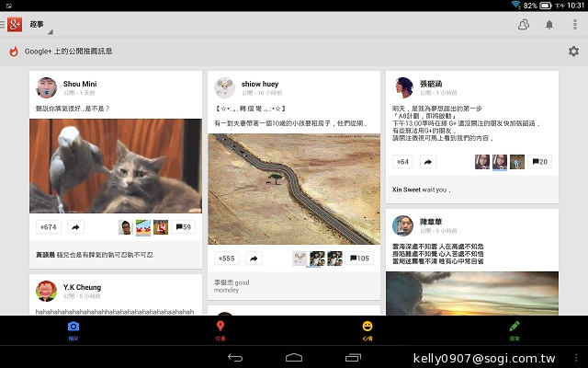Share Shou Mini's cat post

pyautogui.click(x=75, y=227)
